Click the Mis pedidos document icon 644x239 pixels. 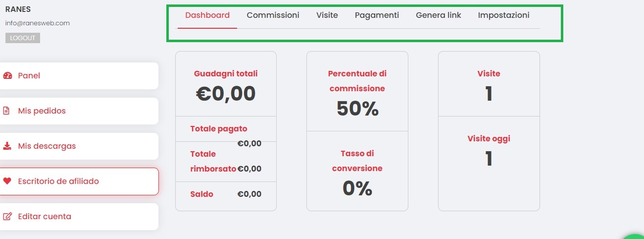coord(7,111)
